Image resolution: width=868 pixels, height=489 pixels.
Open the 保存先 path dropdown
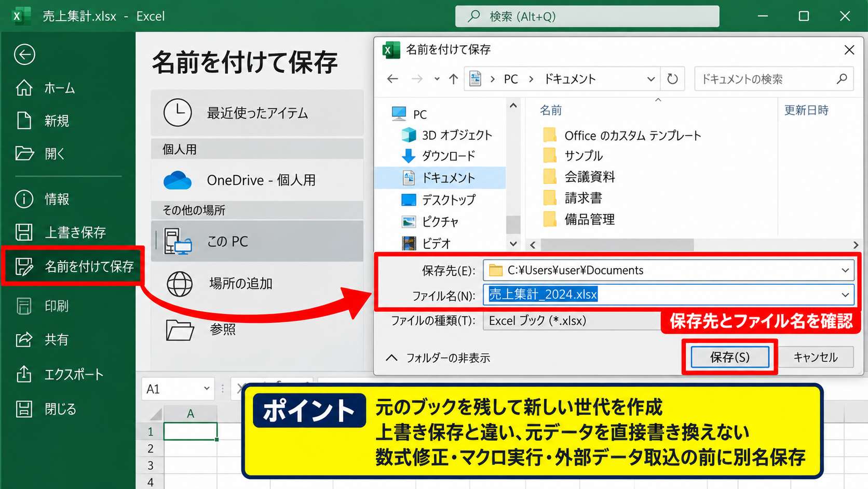(x=845, y=270)
